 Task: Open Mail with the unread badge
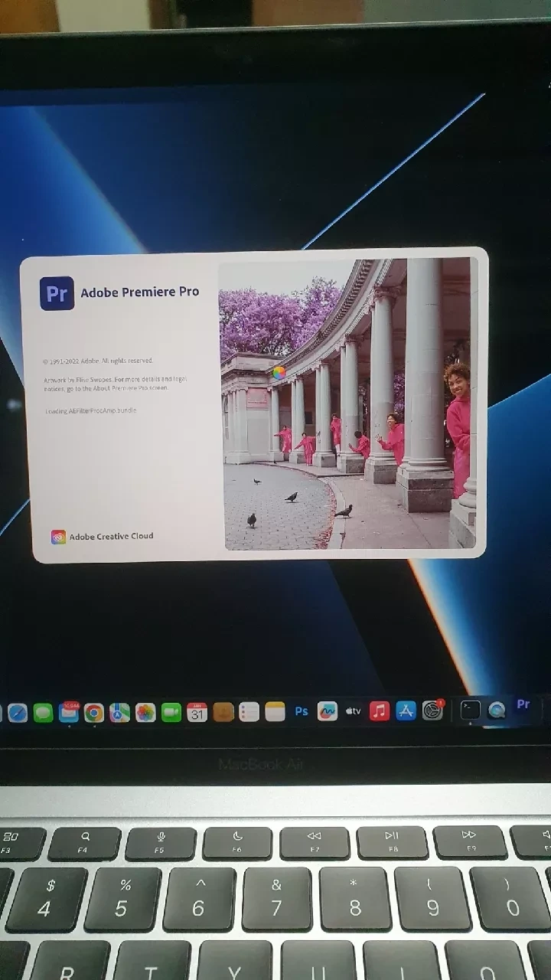click(x=69, y=713)
